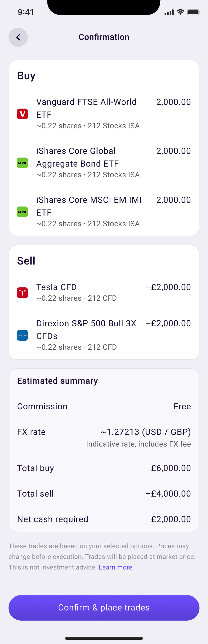
Task: Tap the Estimated summary heading
Action: (x=58, y=381)
